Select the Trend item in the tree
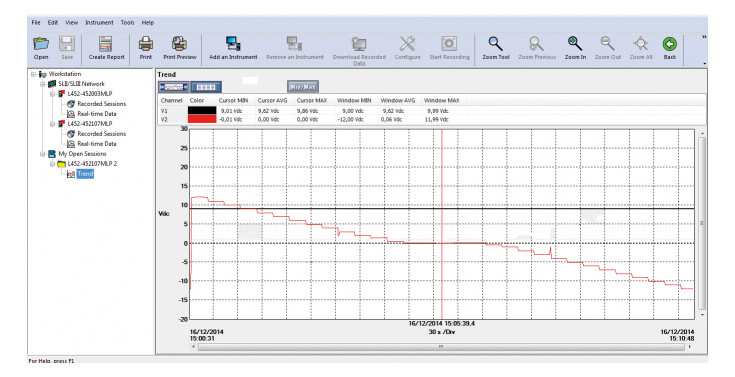The height and width of the screenshot is (377, 735). (85, 173)
